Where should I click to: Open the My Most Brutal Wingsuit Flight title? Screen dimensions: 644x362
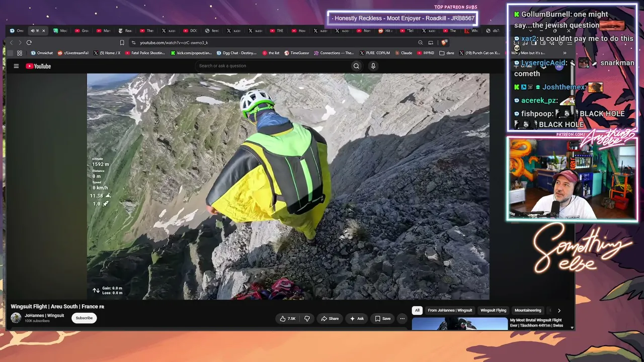[536, 323]
